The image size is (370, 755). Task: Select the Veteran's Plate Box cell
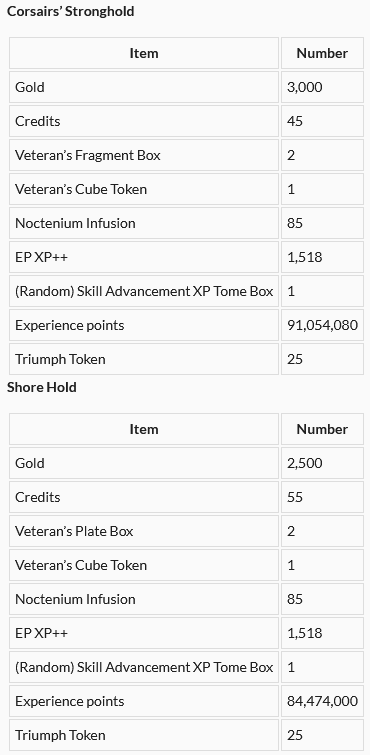tap(144, 531)
